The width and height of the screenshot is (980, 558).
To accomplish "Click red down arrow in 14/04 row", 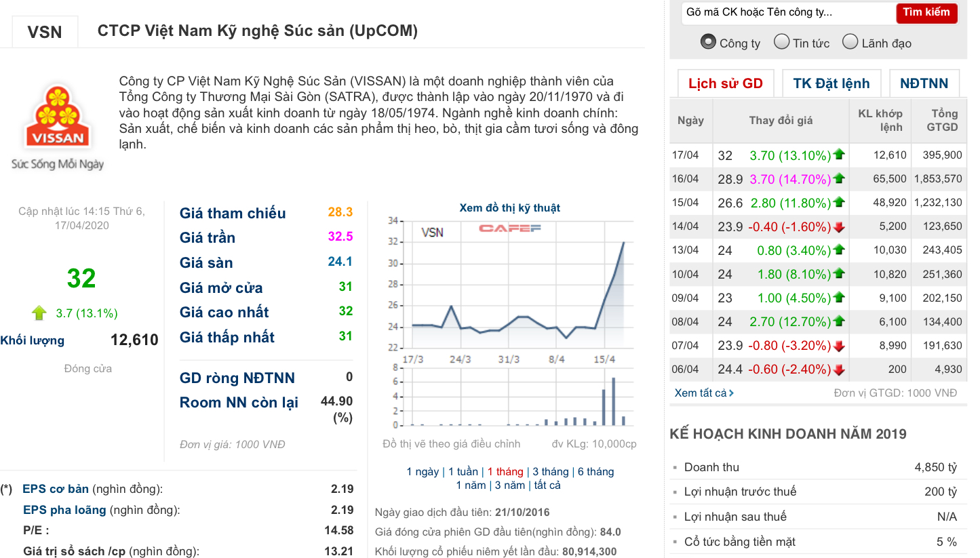I will (839, 226).
